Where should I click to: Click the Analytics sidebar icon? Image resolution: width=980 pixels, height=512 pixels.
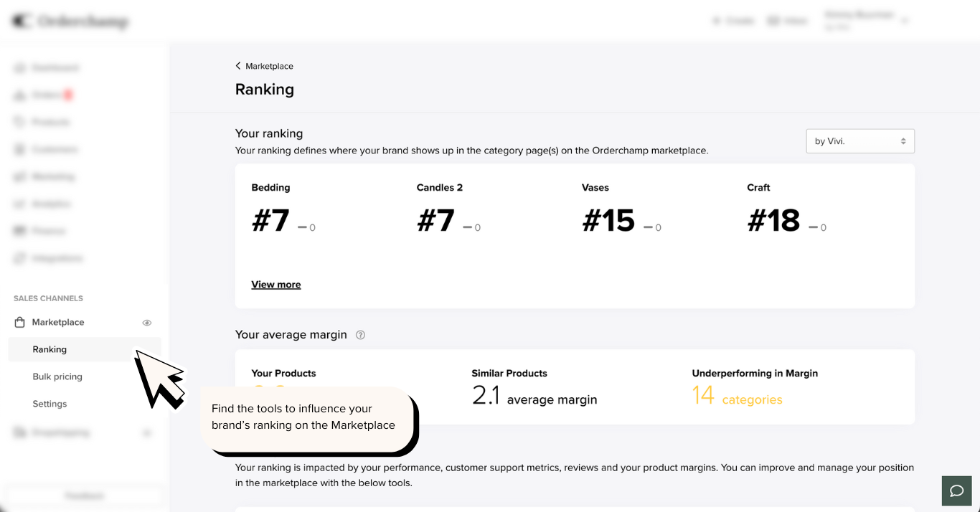click(x=19, y=204)
